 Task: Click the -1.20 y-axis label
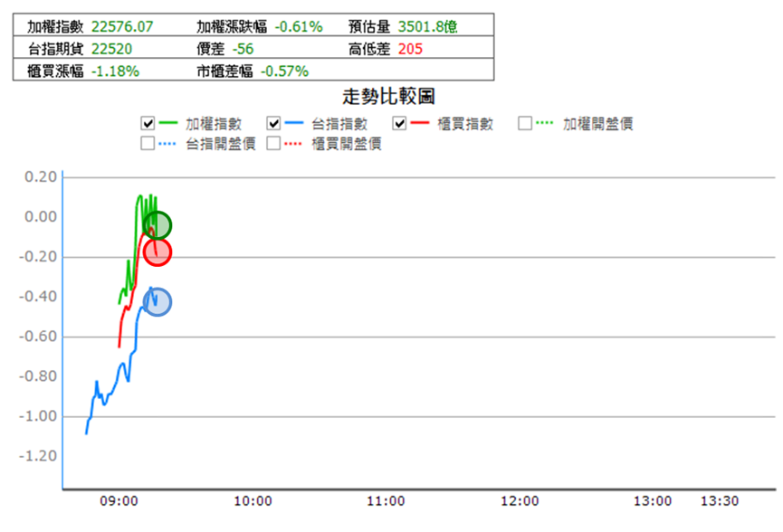[38, 456]
